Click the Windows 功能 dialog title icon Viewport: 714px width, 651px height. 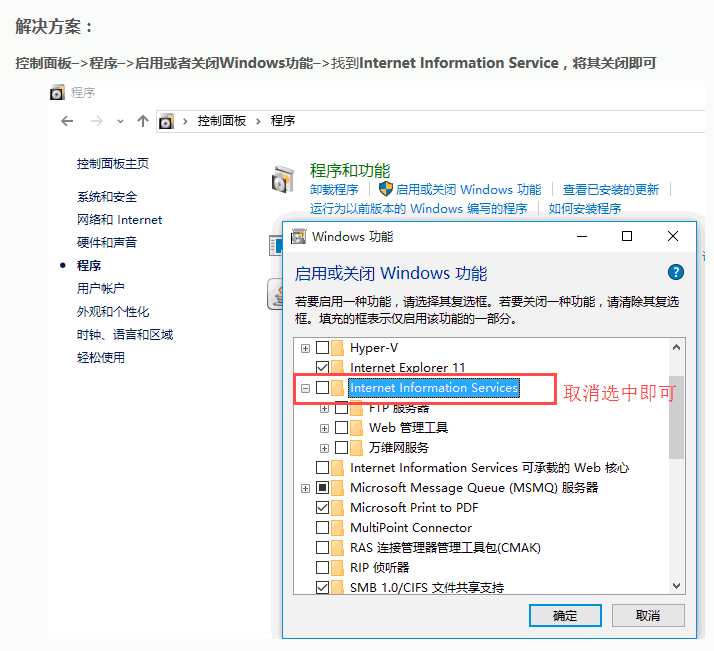[x=298, y=236]
